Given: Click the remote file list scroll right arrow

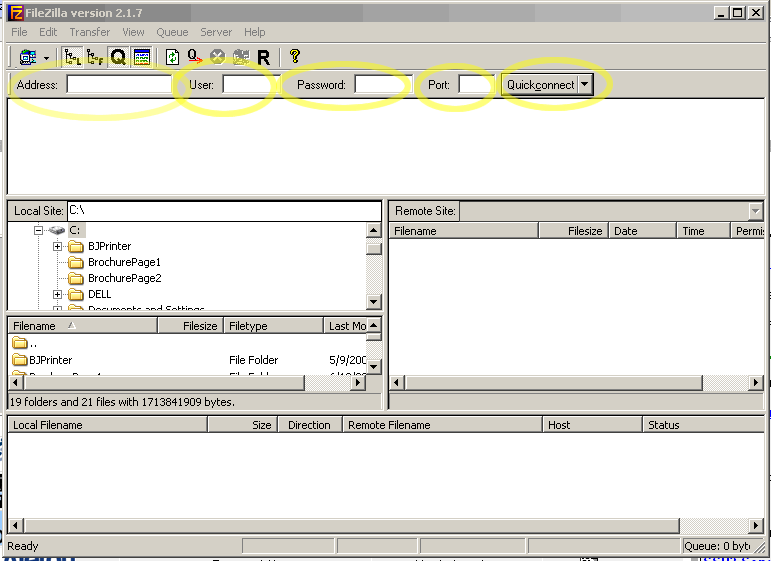Looking at the screenshot, I should [756, 383].
